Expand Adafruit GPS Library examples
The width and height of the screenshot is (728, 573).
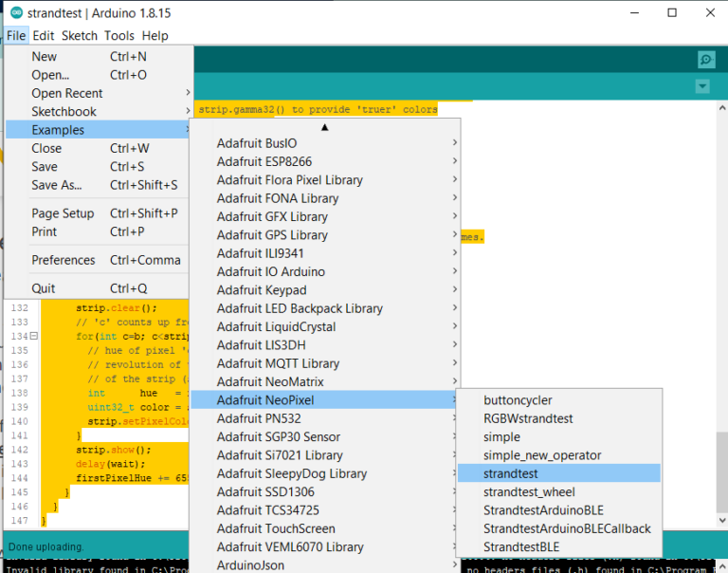point(325,234)
